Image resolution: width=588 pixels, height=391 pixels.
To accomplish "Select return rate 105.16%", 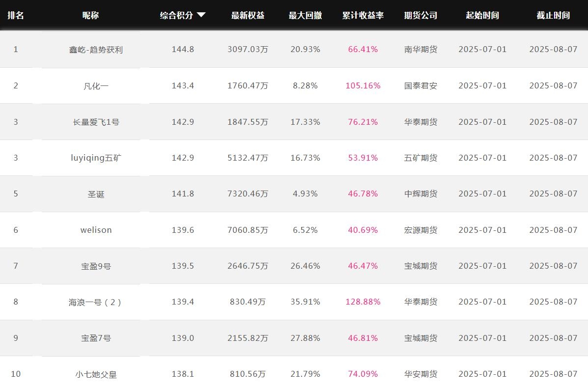I will coord(363,85).
